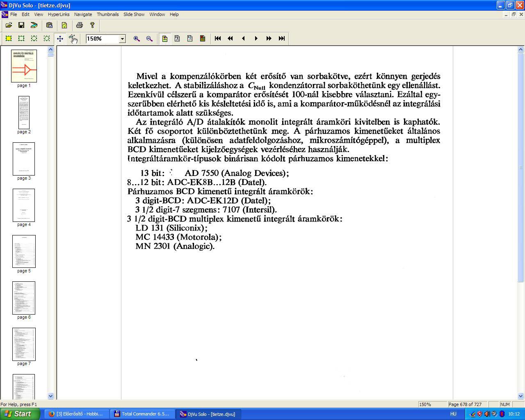Image resolution: width=525 pixels, height=420 pixels.
Task: Select the hand pointer tool
Action: pyautogui.click(x=73, y=39)
